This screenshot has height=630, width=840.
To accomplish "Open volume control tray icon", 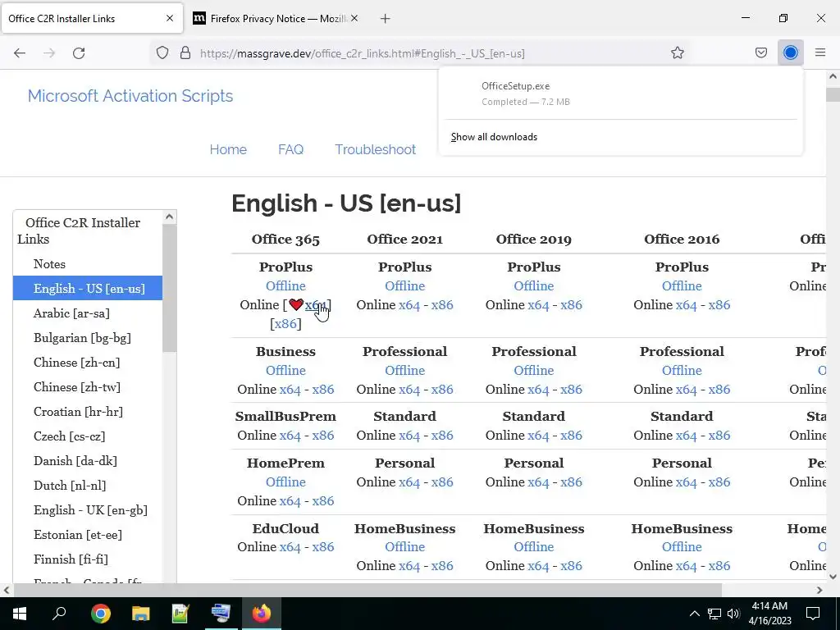I will coord(733,614).
